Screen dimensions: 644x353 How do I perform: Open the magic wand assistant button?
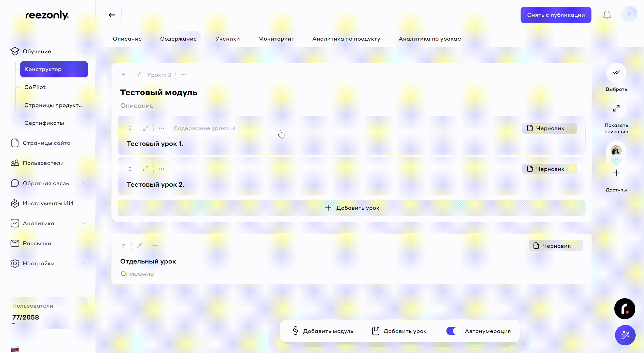625,335
